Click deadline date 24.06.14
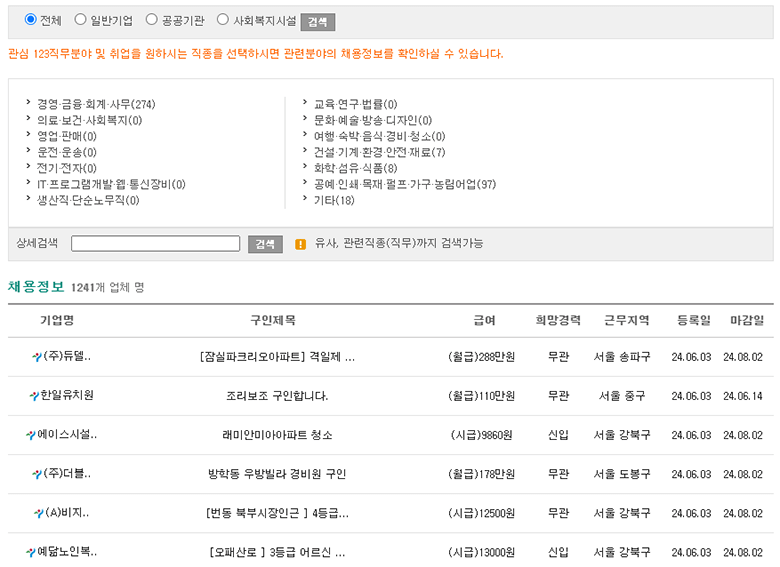Viewport: 780px width, 567px height. (x=743, y=396)
